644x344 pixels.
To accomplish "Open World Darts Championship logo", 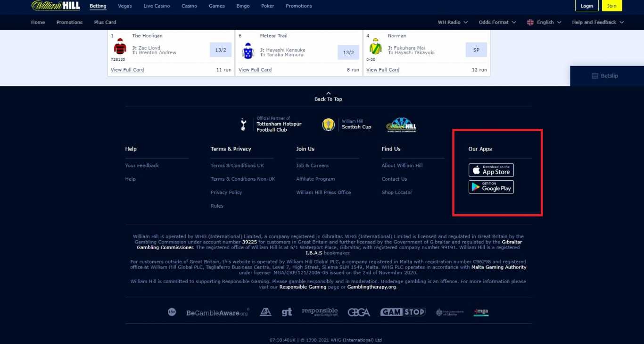I will pos(401,125).
